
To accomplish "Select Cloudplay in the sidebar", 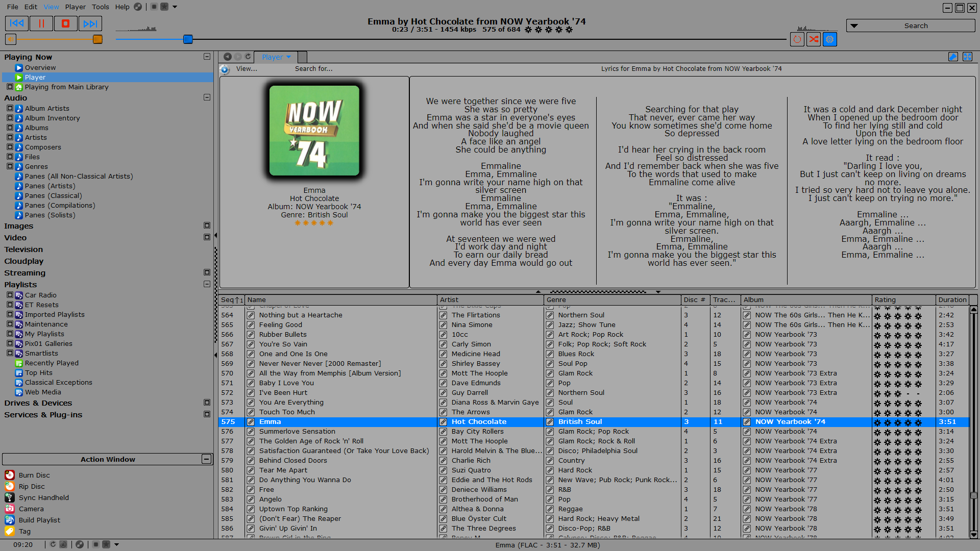I will (24, 261).
